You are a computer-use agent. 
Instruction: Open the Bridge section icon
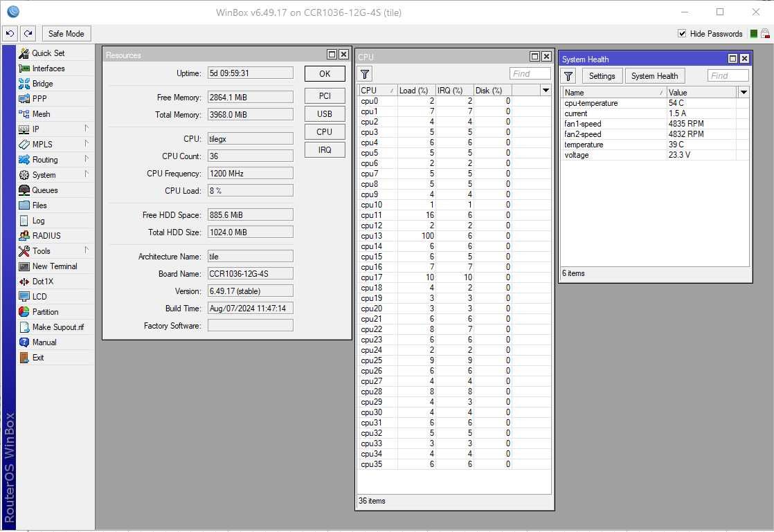pyautogui.click(x=24, y=84)
